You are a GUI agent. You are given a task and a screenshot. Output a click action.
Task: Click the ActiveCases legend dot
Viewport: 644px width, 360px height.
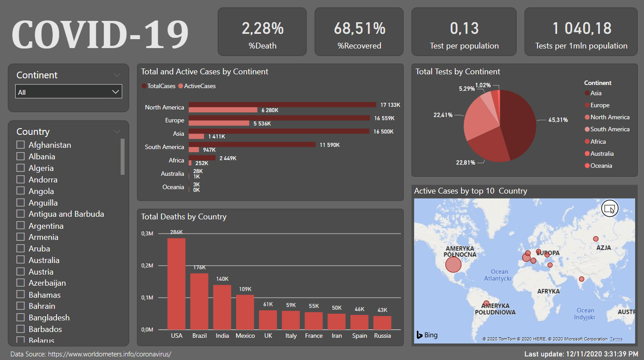tap(181, 86)
